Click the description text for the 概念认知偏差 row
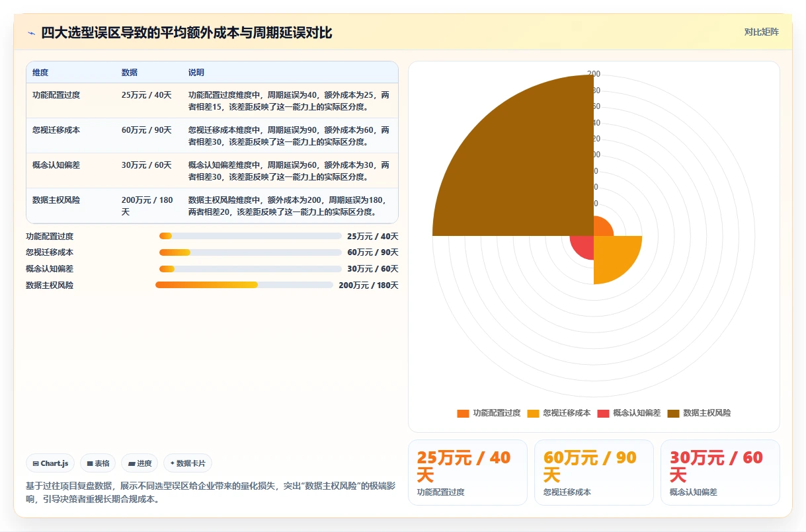Screen dimensions: 806x532 tap(289, 171)
